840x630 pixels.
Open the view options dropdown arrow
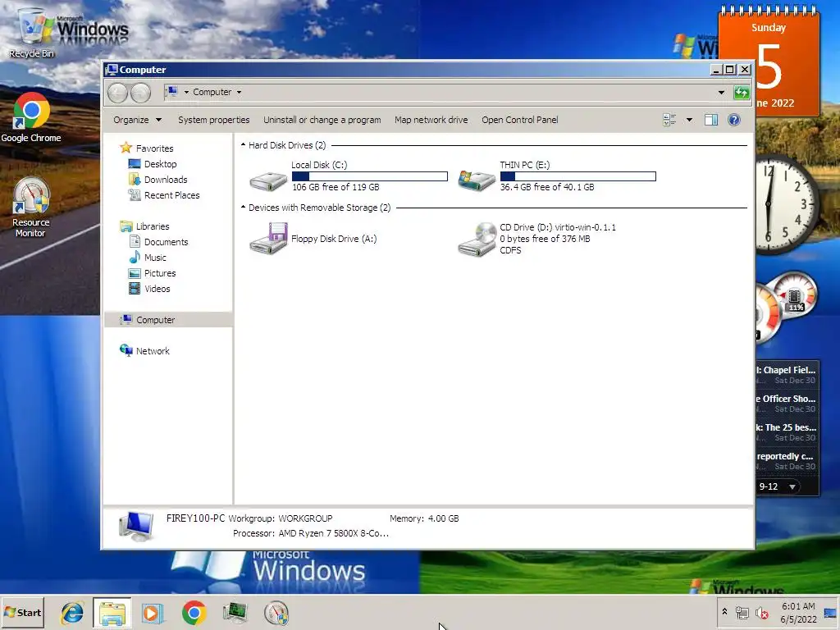(689, 120)
